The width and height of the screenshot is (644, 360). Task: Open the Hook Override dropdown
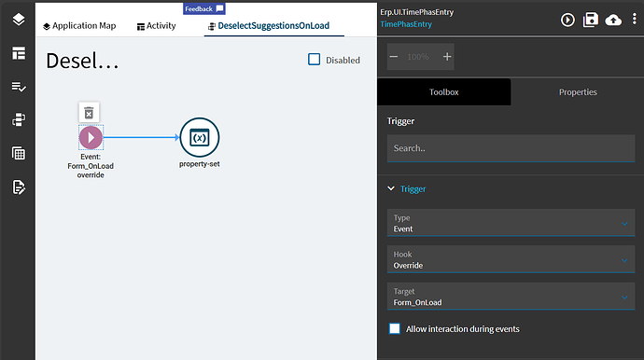pyautogui.click(x=511, y=259)
